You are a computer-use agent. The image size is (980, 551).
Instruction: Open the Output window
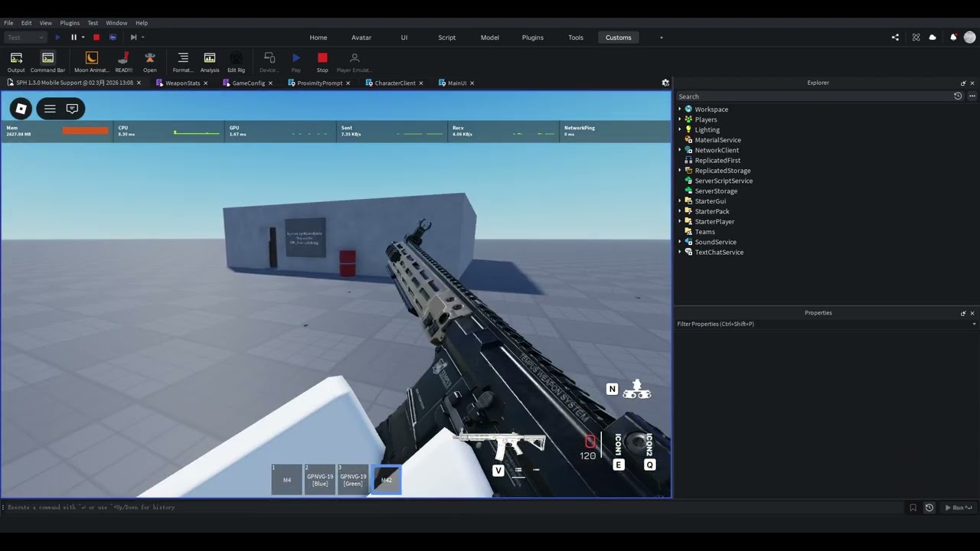(16, 62)
